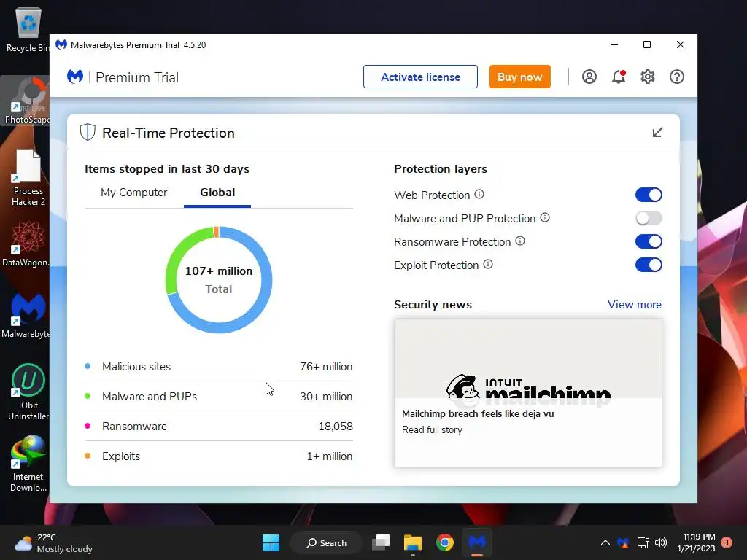Open Google Chrome from the taskbar
747x560 pixels.
(445, 542)
